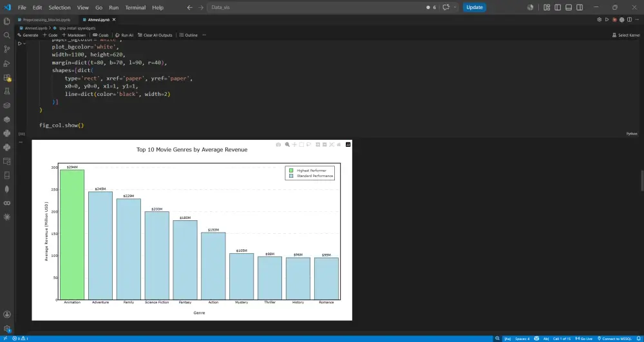This screenshot has height=342, width=644.
Task: Click Spaces: 4 in status bar
Action: 522,339
